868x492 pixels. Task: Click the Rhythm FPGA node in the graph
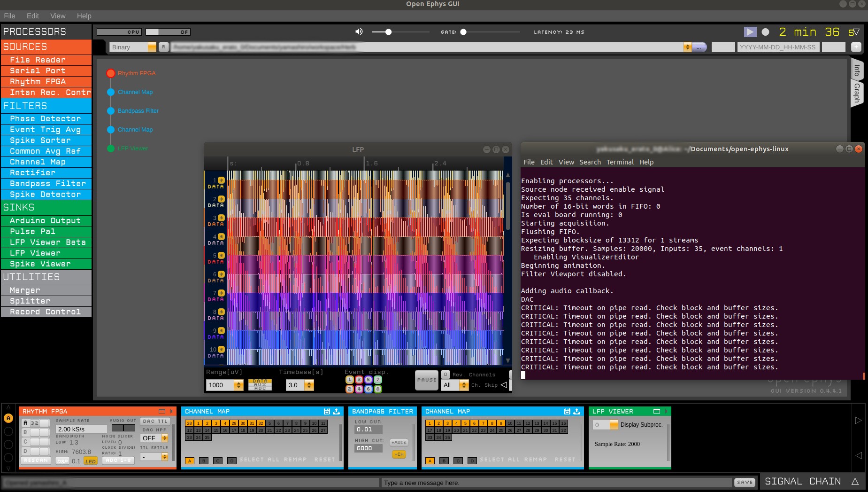[x=111, y=73]
